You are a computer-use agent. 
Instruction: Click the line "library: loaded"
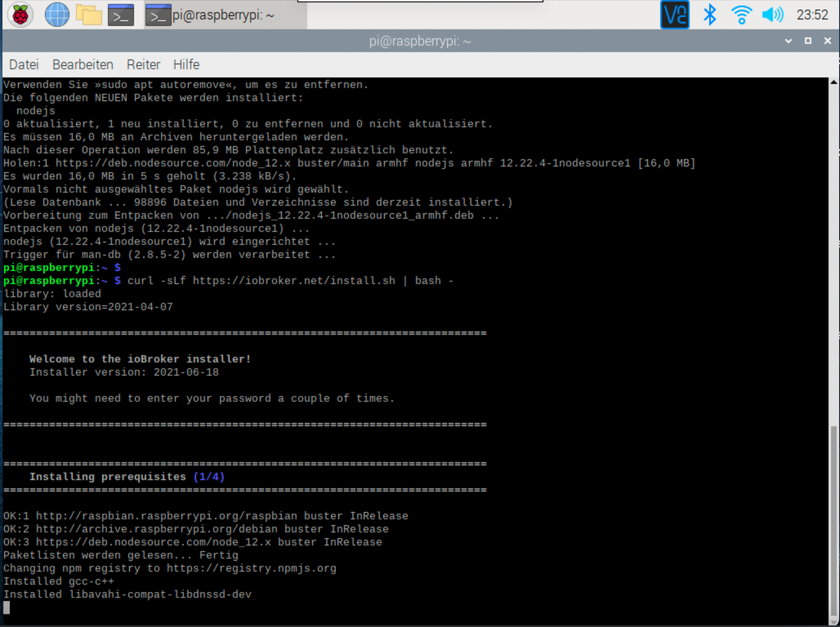pyautogui.click(x=52, y=294)
